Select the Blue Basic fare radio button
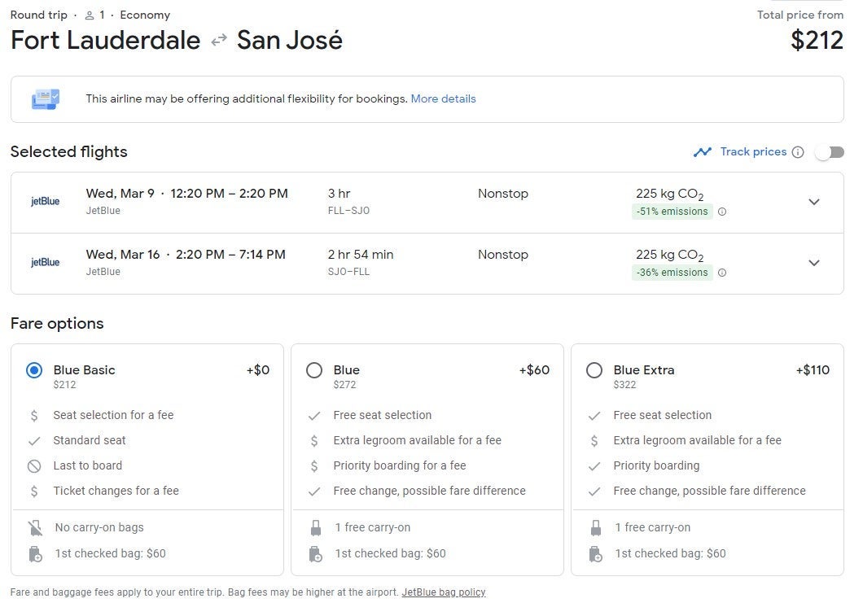This screenshot has width=863, height=616. [34, 370]
